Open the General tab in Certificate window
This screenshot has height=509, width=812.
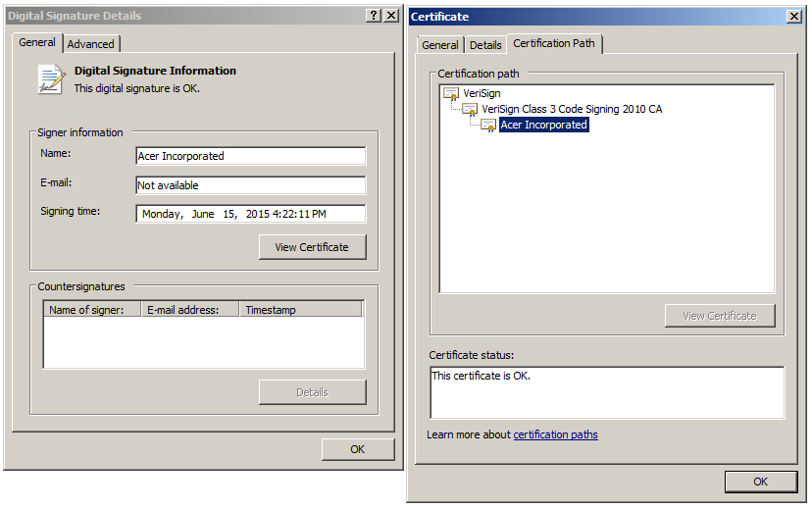pos(440,45)
